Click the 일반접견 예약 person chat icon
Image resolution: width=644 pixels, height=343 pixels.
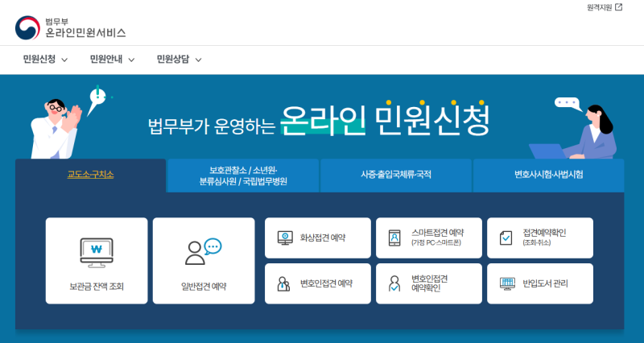tap(204, 251)
